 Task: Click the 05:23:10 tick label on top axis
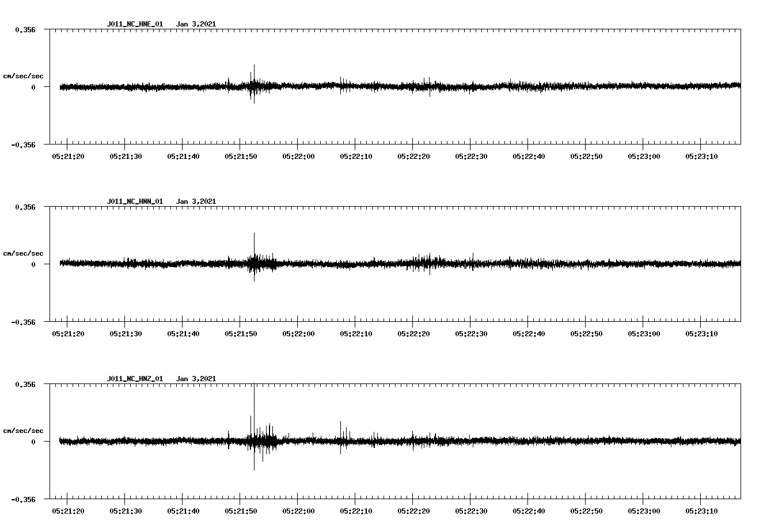[703, 155]
